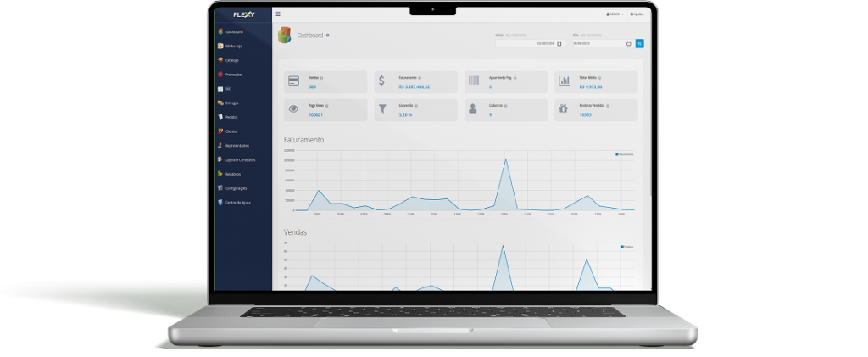Click the Ticket Médio bar chart icon
This screenshot has width=868, height=357.
(564, 81)
